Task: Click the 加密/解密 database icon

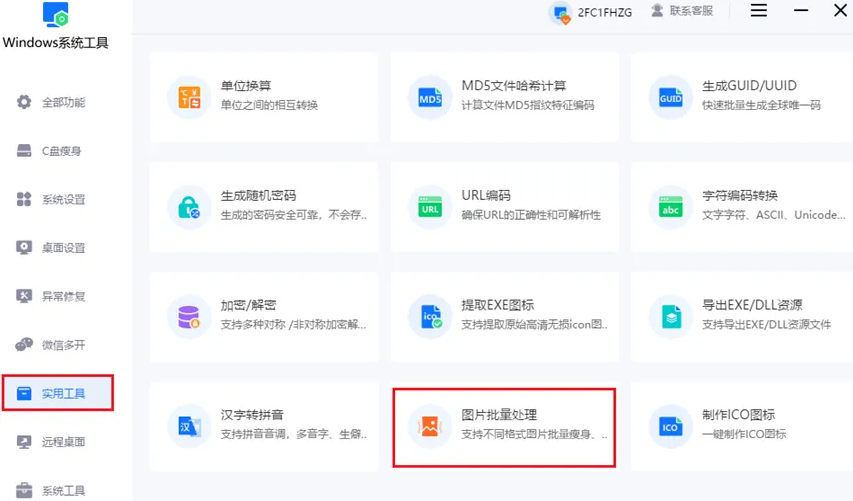Action: [189, 317]
